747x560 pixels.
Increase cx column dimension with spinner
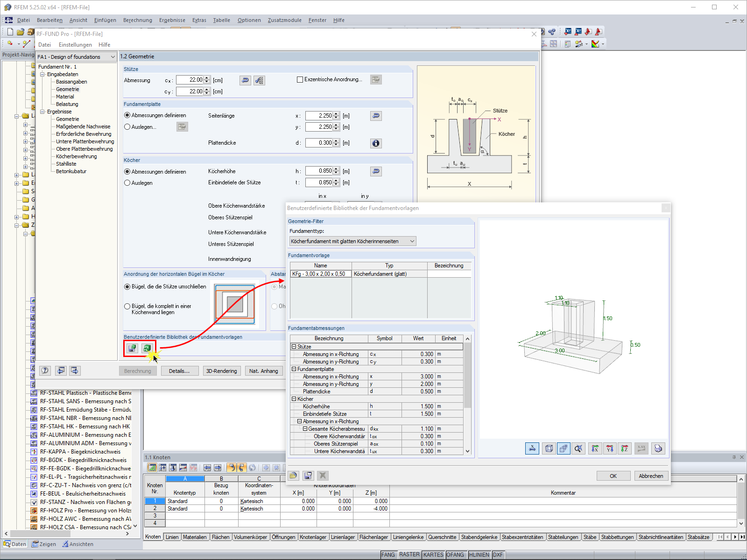coord(207,78)
